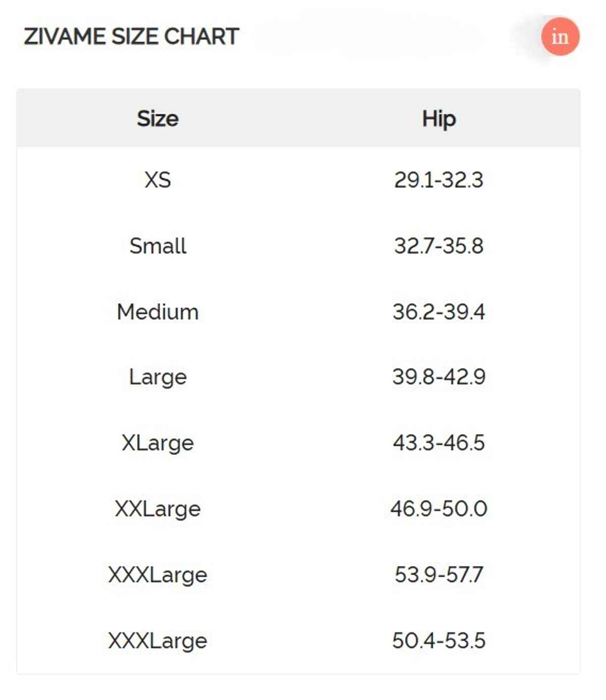
Task: Choose the Large size label
Action: pos(158,377)
